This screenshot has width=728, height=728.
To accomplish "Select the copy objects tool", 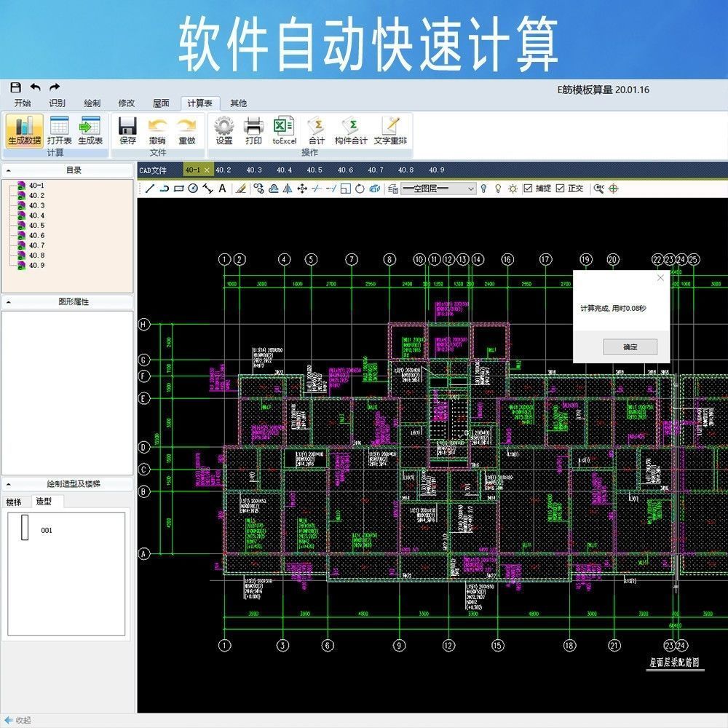I will [x=258, y=189].
